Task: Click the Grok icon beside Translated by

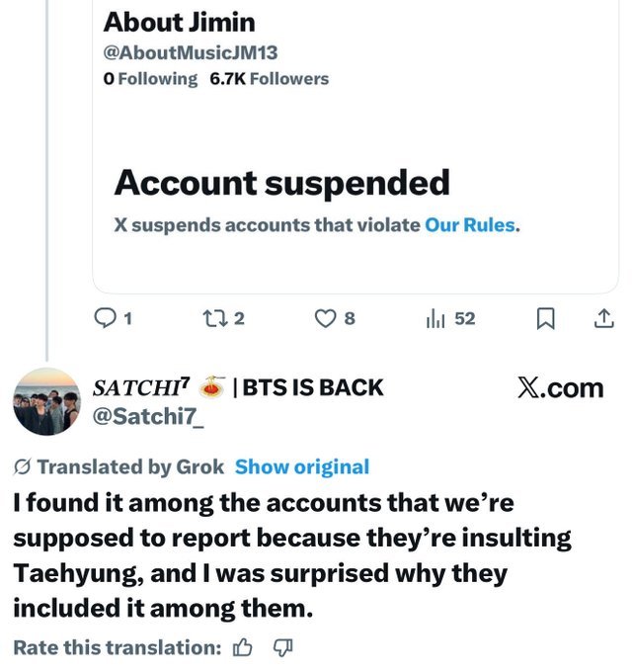Action: click(22, 466)
